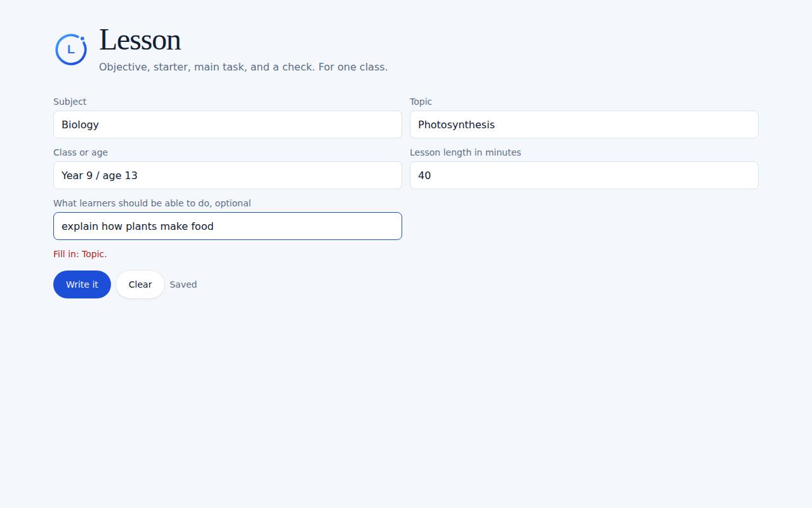Click the Saved status text
Image resolution: width=812 pixels, height=508 pixels.
click(x=183, y=284)
